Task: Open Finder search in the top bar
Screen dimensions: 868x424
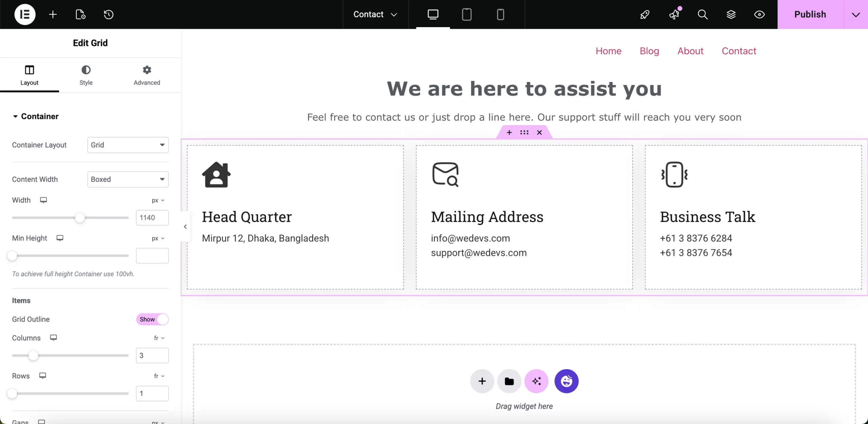Action: (x=703, y=14)
